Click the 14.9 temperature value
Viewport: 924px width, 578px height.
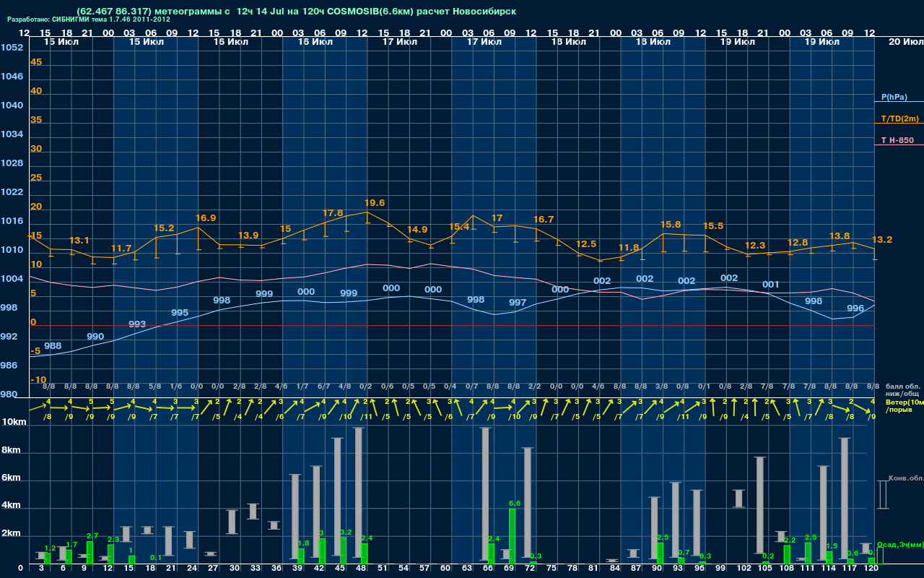pos(417,230)
